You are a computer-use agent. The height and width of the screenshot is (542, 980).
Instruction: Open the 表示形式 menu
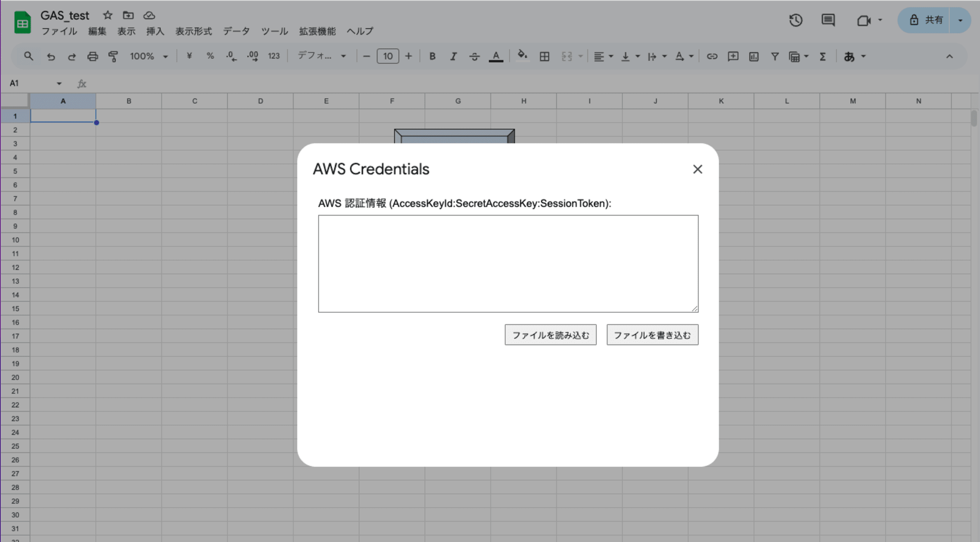click(194, 31)
